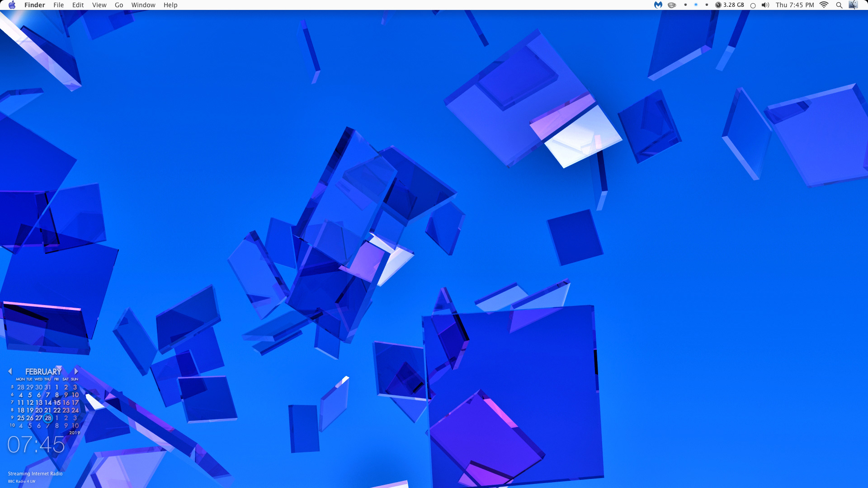Open the Go menu
Viewport: 868px width, 488px height.
(x=119, y=5)
